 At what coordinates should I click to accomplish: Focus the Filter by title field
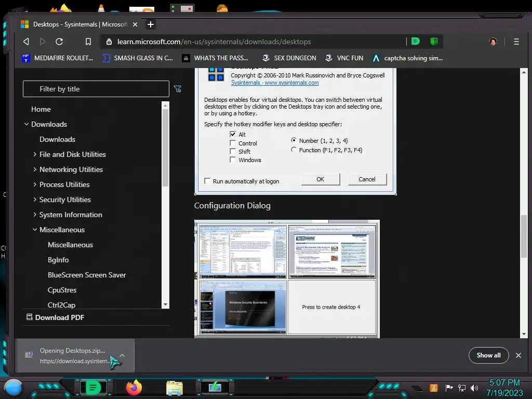[x=96, y=89]
